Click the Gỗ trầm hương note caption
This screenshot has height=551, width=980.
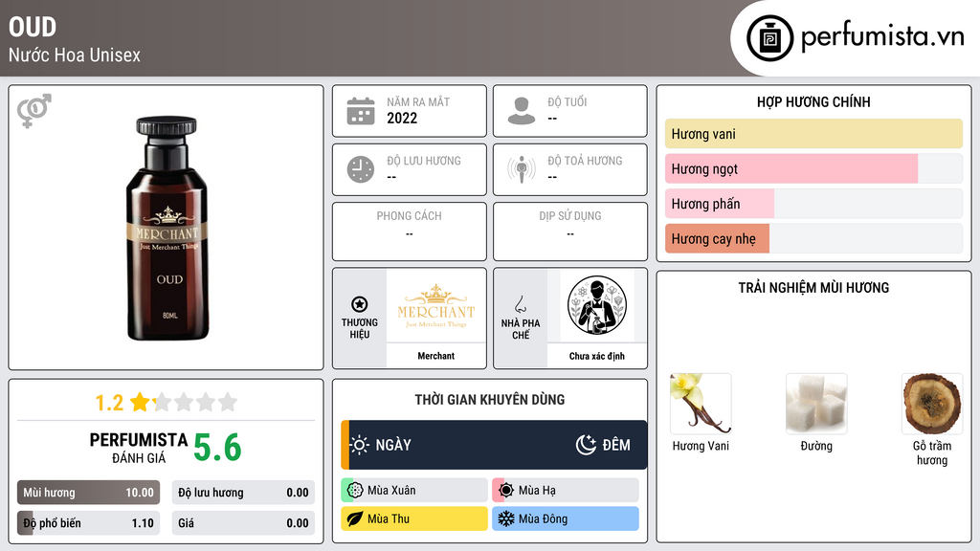click(932, 453)
